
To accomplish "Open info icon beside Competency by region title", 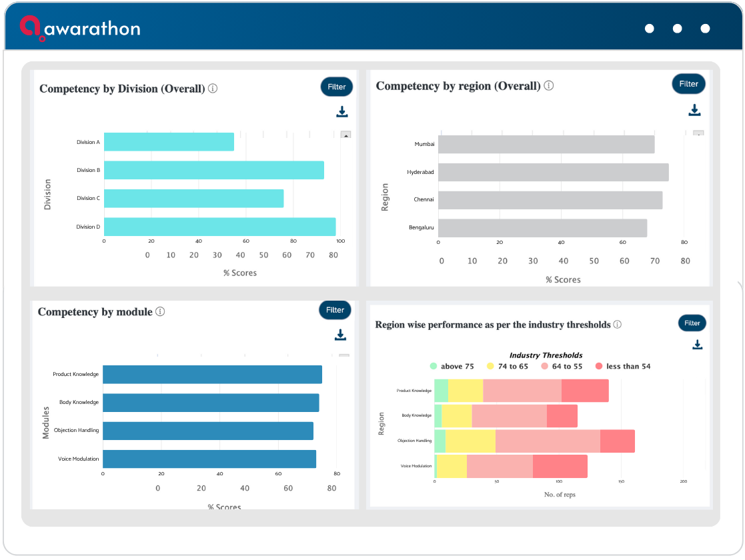I will (549, 85).
